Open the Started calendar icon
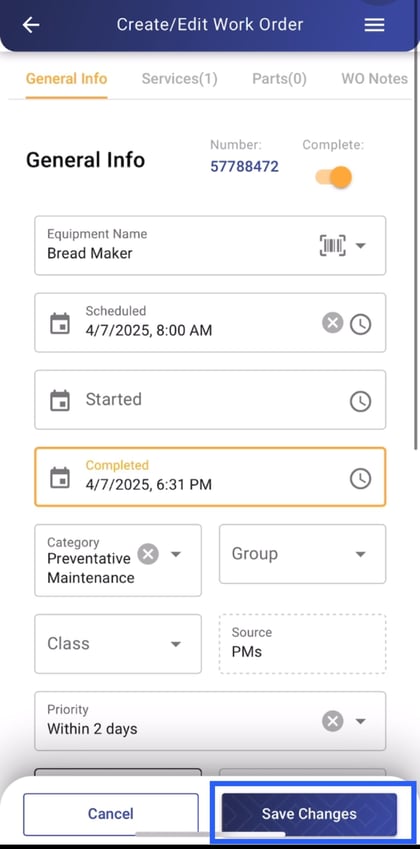This screenshot has height=849, width=420. (x=60, y=401)
